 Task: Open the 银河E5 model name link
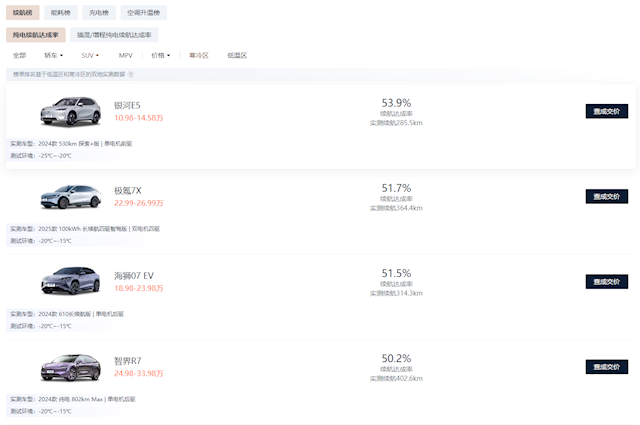click(x=127, y=105)
